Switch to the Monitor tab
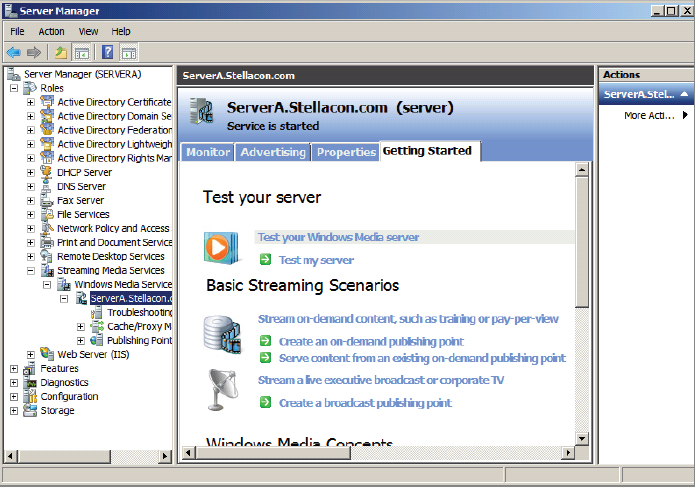This screenshot has height=487, width=695. pos(208,152)
